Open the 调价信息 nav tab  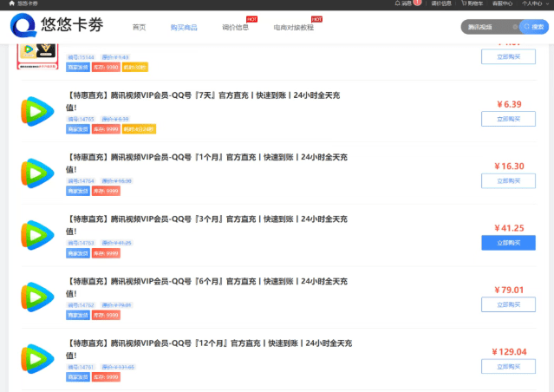click(x=235, y=28)
